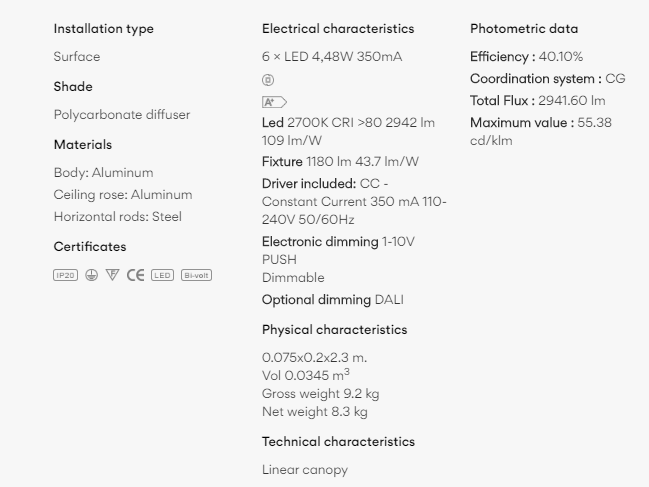The width and height of the screenshot is (649, 487).
Task: Click the Technical characteristics heading
Action: [x=338, y=441]
